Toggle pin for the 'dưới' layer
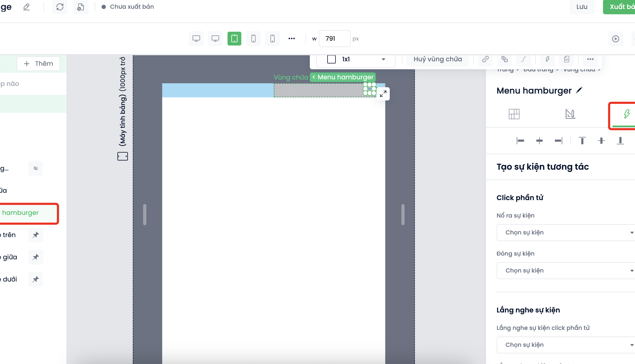This screenshot has width=635, height=364. click(x=36, y=279)
